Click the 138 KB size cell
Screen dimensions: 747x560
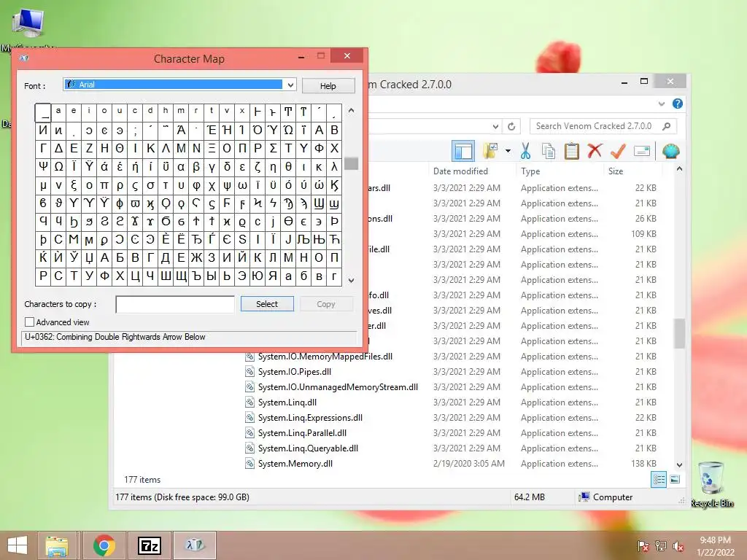pos(643,463)
